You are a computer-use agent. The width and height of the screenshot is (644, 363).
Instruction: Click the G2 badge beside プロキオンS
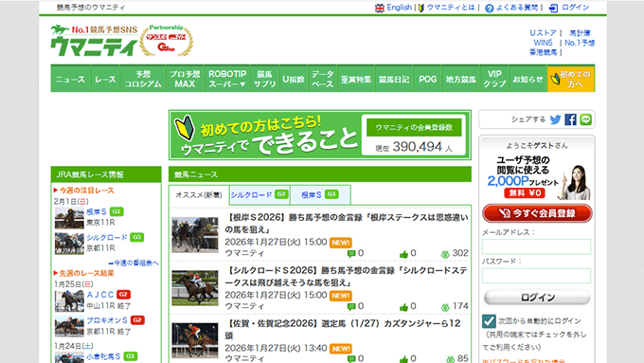(137, 319)
